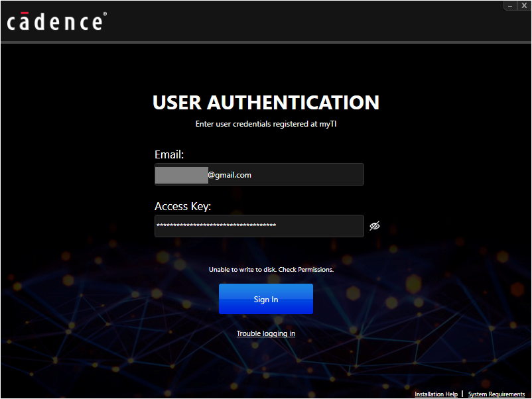This screenshot has height=399, width=532.
Task: Click the masked access key entry box
Action: (x=259, y=226)
